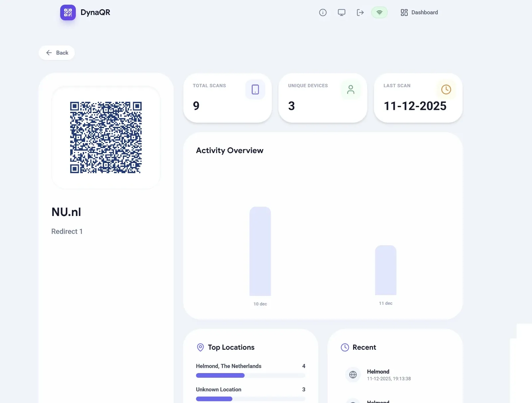
Task: Click the Helmond, The Netherlands progress bar
Action: (x=251, y=375)
